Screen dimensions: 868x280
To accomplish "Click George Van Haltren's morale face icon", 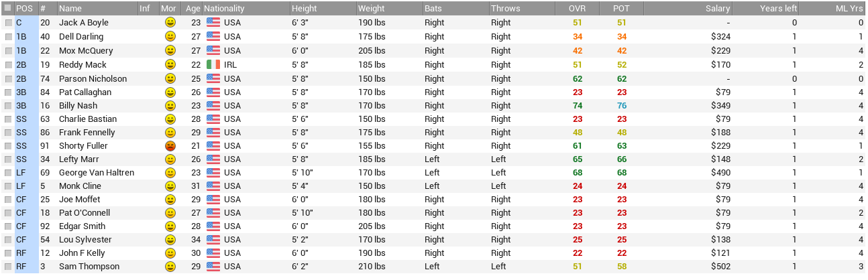I will (170, 172).
